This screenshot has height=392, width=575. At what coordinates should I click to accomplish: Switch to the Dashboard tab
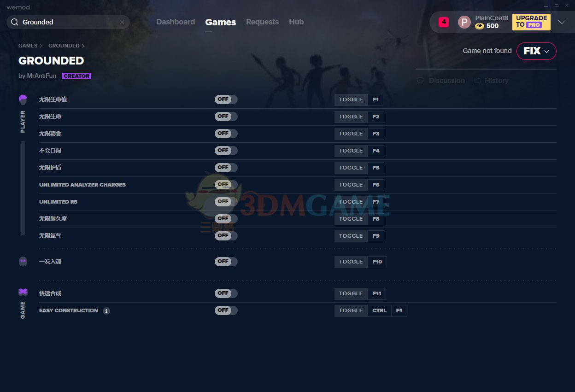175,22
